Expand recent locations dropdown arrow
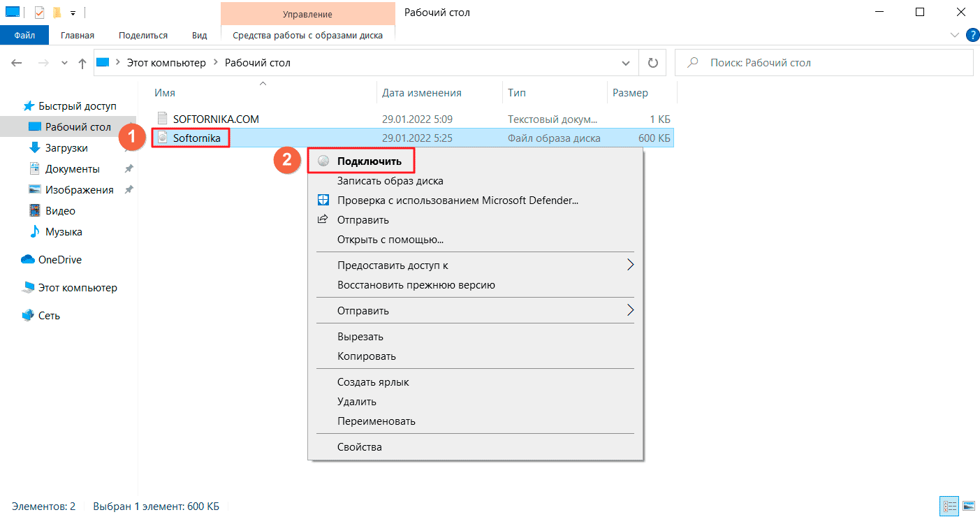 [64, 63]
